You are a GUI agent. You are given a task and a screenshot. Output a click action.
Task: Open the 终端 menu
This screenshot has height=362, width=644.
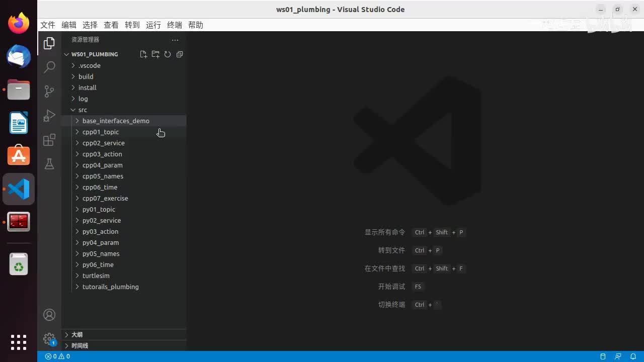(175, 25)
